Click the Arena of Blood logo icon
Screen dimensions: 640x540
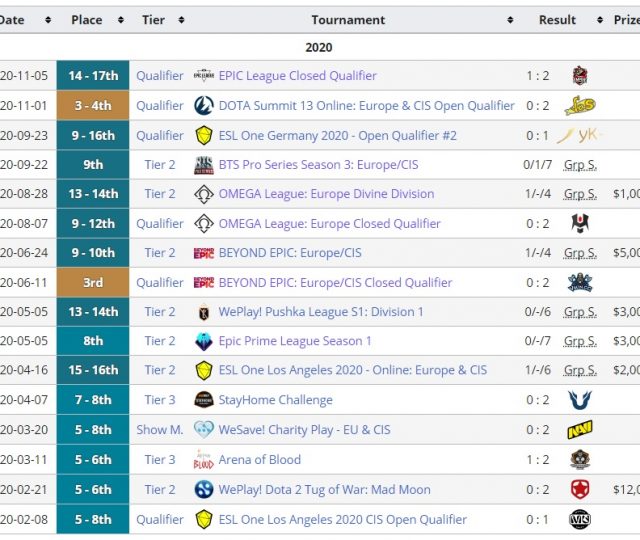tap(204, 460)
